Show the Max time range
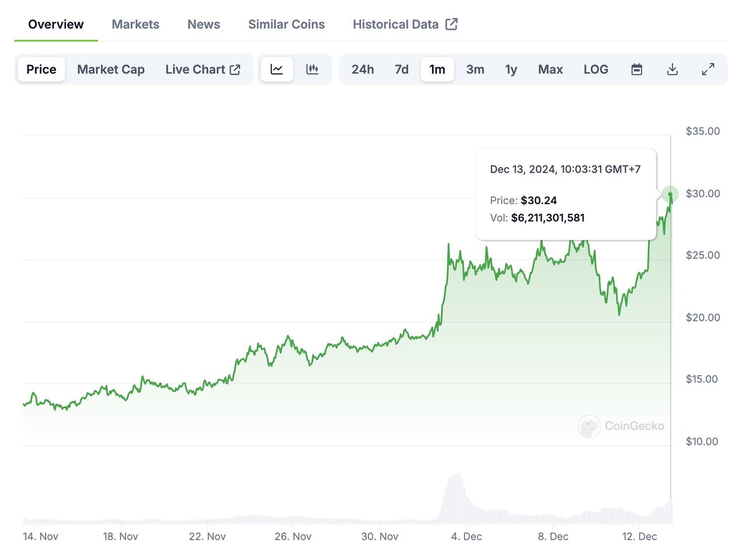 click(550, 69)
